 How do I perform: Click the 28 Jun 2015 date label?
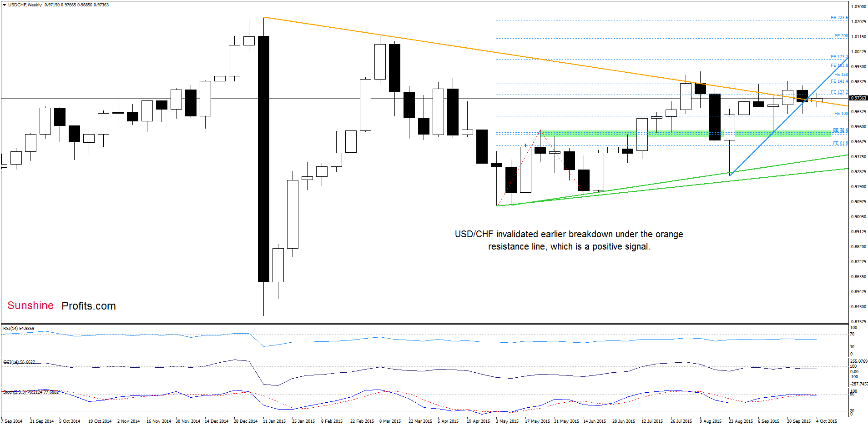pyautogui.click(x=625, y=421)
